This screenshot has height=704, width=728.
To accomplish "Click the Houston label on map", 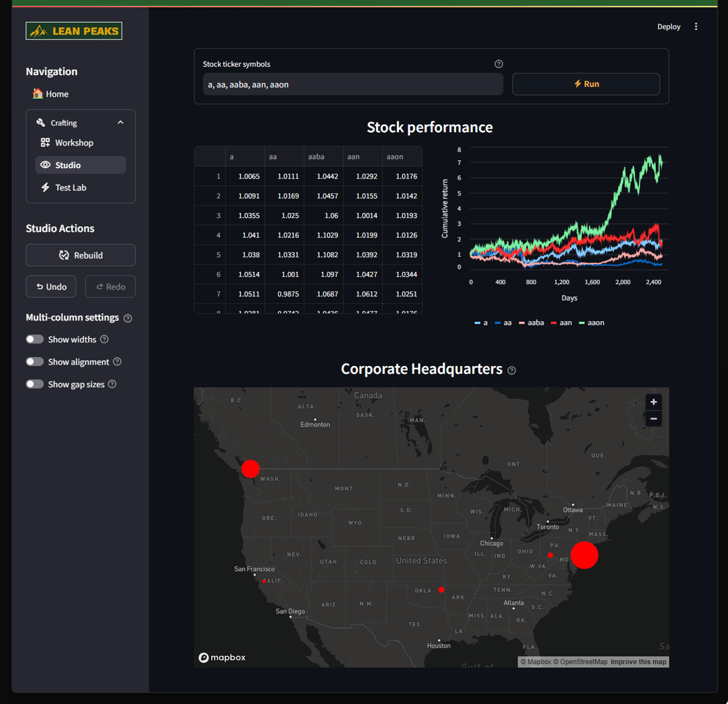I will pyautogui.click(x=439, y=646).
